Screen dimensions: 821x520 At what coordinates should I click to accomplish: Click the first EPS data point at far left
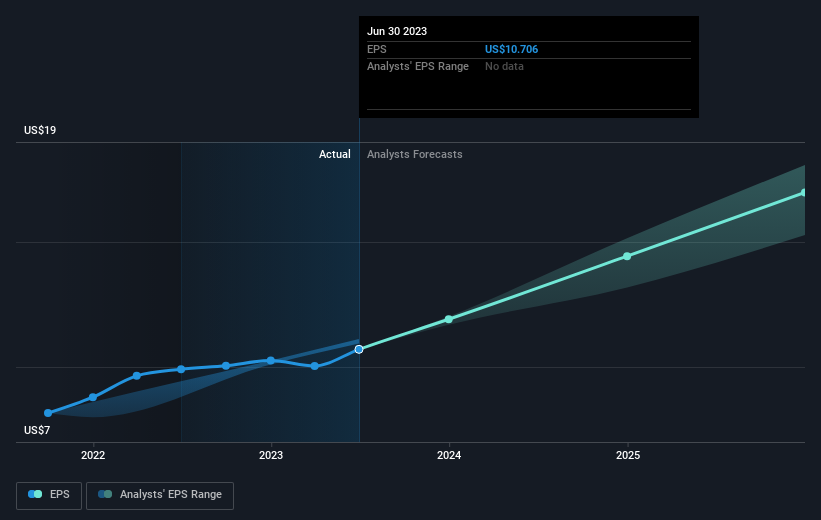(x=48, y=413)
